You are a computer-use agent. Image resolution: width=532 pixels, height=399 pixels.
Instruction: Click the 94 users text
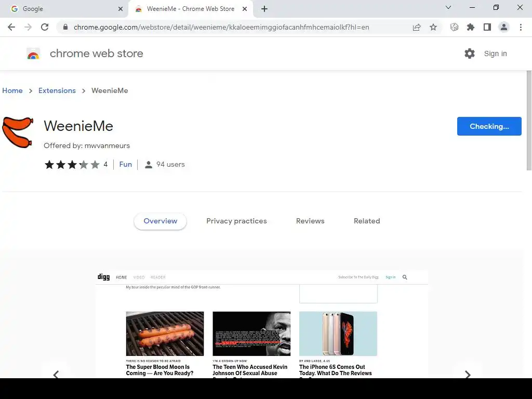tap(170, 165)
